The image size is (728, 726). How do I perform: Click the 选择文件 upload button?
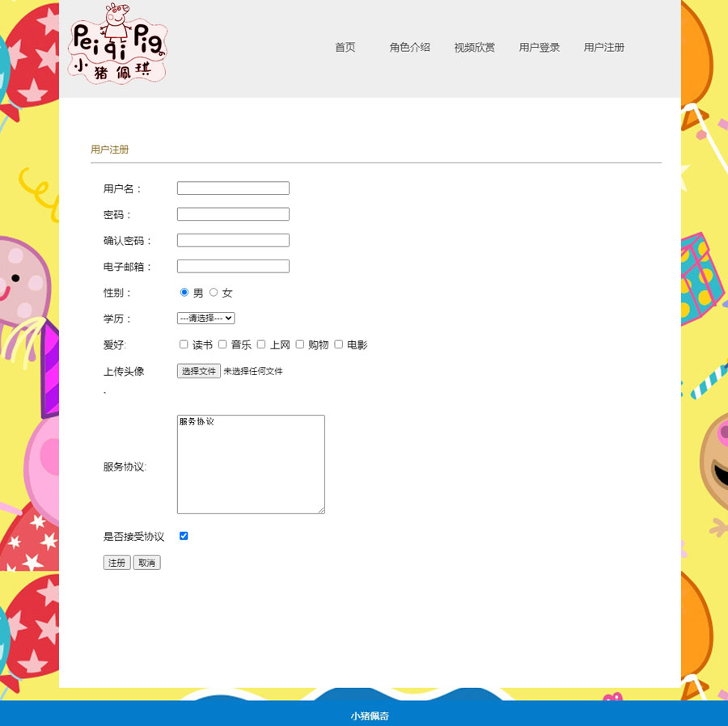point(199,371)
